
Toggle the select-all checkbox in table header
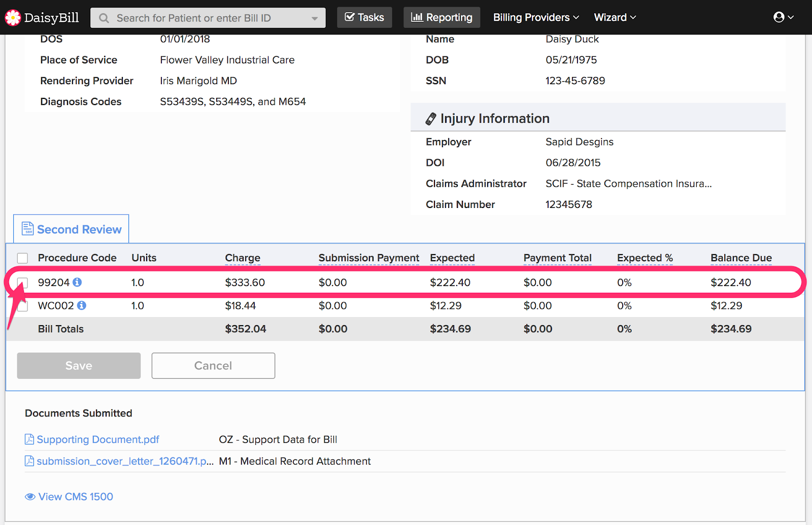coord(22,258)
